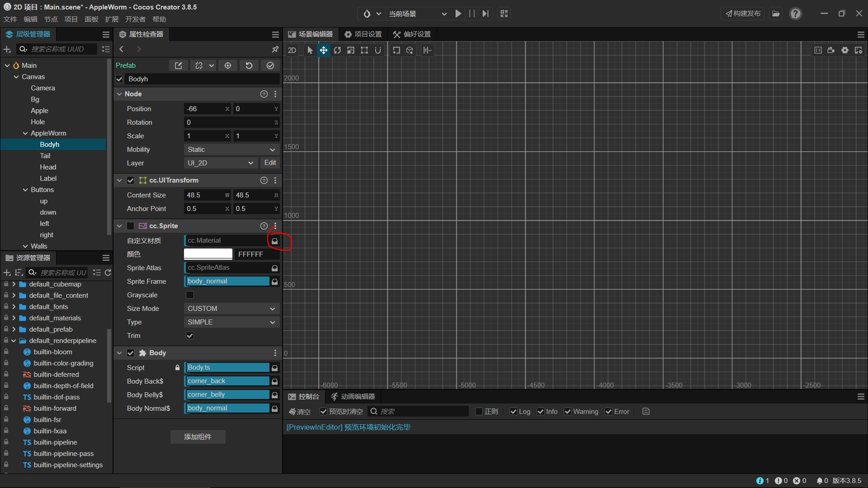Click the play preview button

tap(458, 14)
